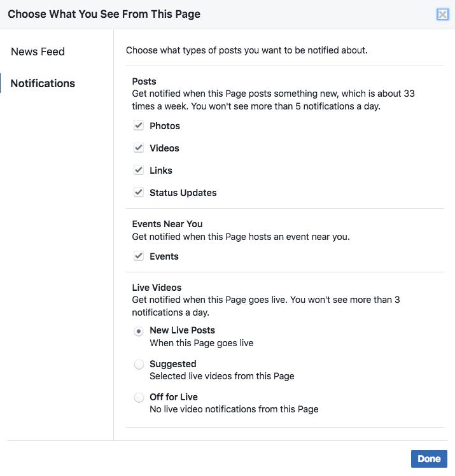The height and width of the screenshot is (476, 455).
Task: Click the New Live Posts label text
Action: click(183, 330)
